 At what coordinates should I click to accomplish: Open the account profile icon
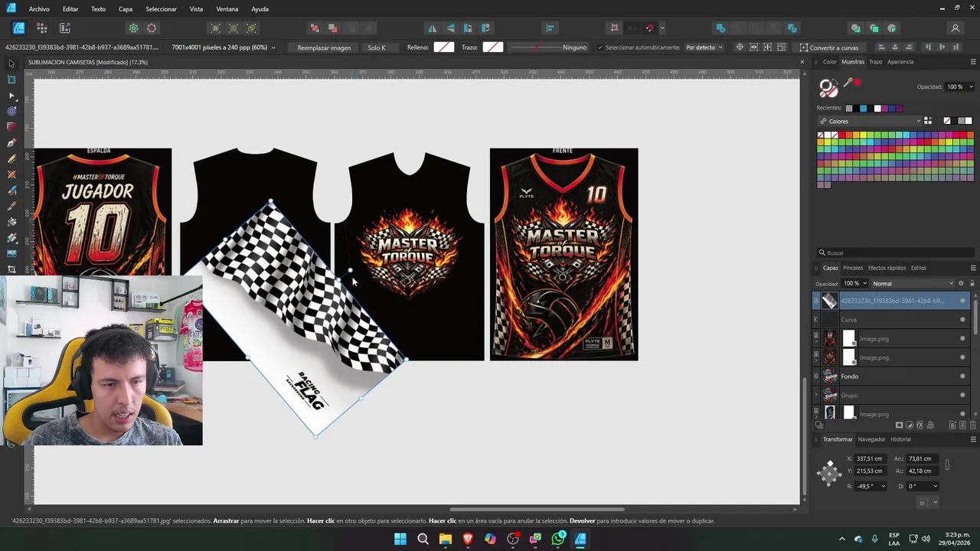(955, 28)
